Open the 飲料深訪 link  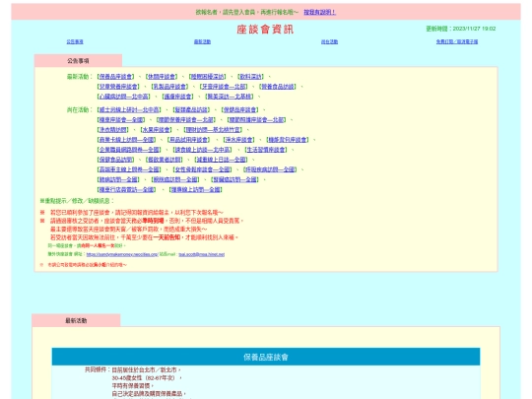[x=250, y=77]
